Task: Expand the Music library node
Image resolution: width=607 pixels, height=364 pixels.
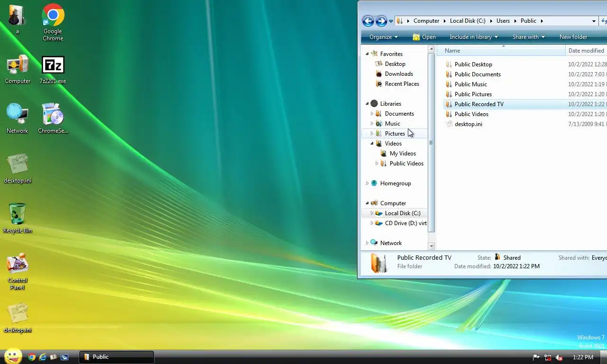Action: coord(372,124)
